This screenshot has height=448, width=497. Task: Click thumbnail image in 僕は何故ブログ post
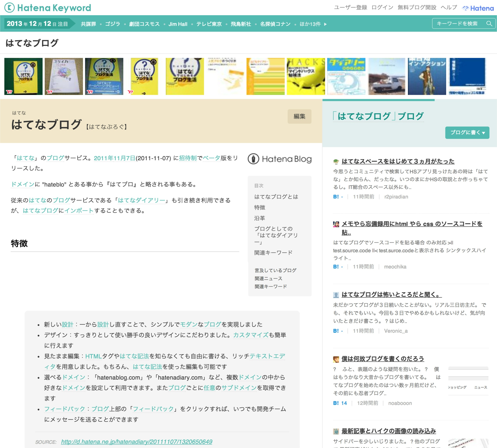coord(468,381)
